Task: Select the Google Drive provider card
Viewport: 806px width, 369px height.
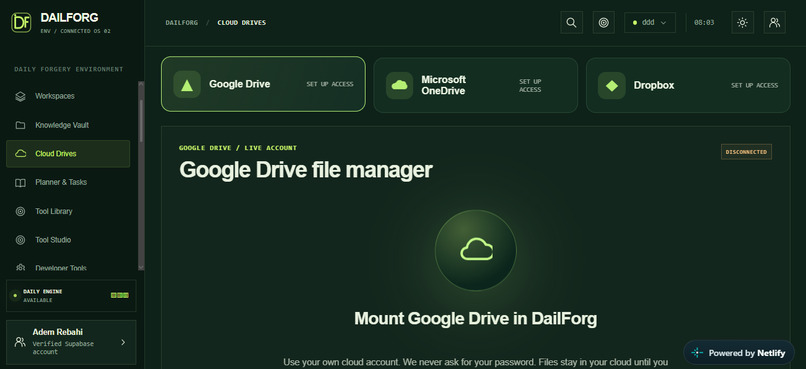Action: [263, 84]
